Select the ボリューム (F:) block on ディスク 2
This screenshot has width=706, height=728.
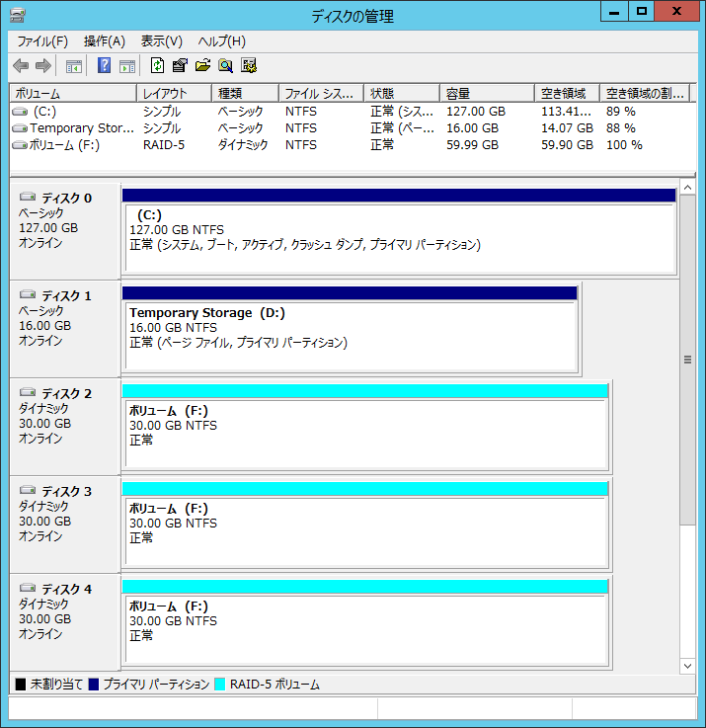tap(365, 427)
